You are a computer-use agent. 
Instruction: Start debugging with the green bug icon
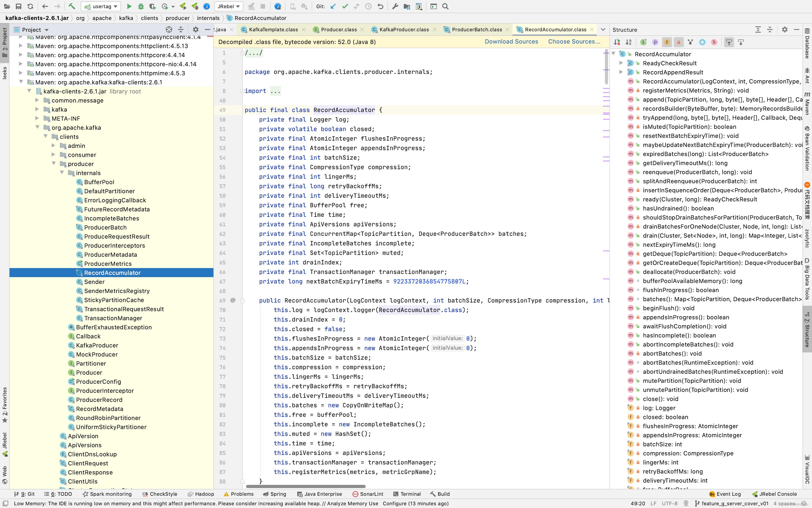tap(141, 6)
